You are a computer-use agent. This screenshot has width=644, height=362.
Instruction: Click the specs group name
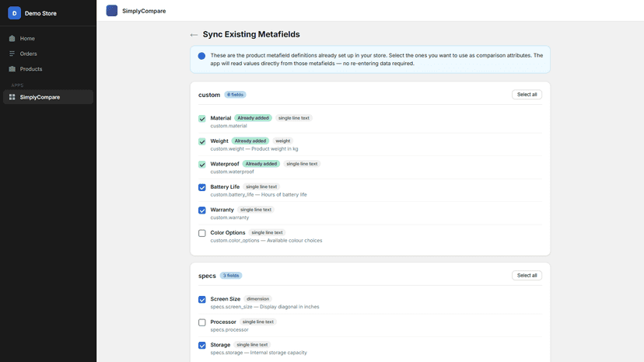pos(207,276)
